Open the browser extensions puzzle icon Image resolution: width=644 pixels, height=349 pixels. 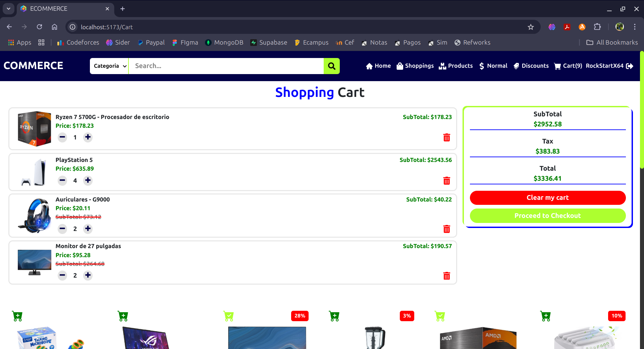tap(597, 27)
